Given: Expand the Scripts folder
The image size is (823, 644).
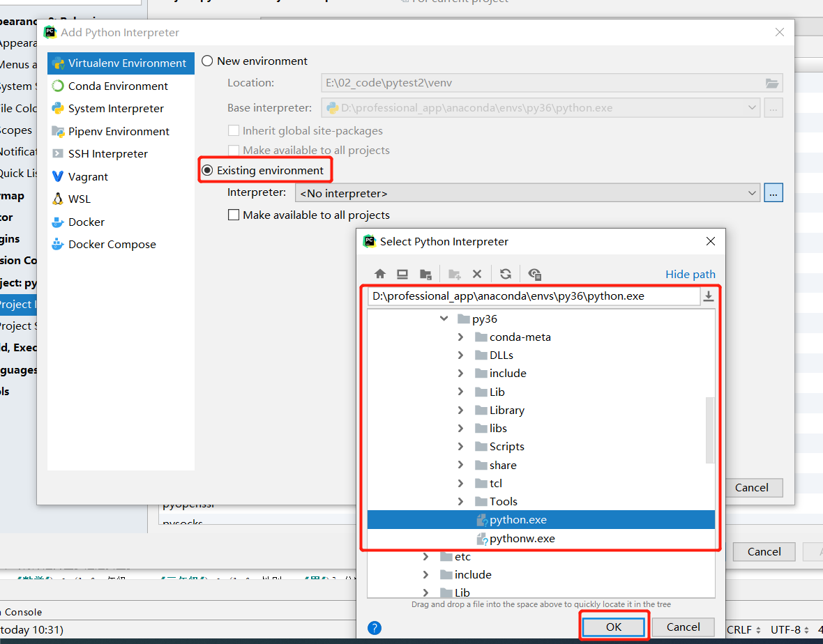Looking at the screenshot, I should click(460, 446).
